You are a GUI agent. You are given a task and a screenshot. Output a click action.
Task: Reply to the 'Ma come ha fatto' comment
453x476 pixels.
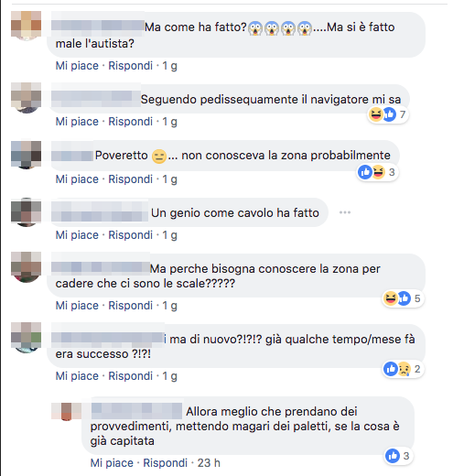point(131,66)
